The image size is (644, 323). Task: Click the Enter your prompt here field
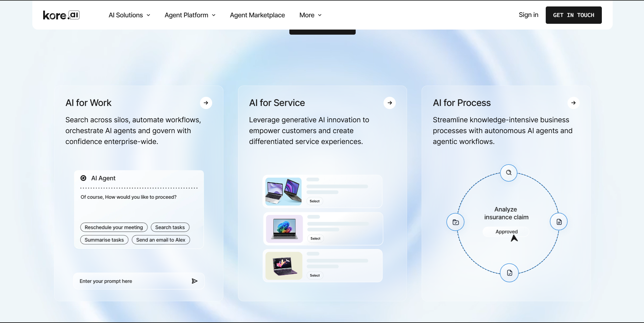pos(133,281)
